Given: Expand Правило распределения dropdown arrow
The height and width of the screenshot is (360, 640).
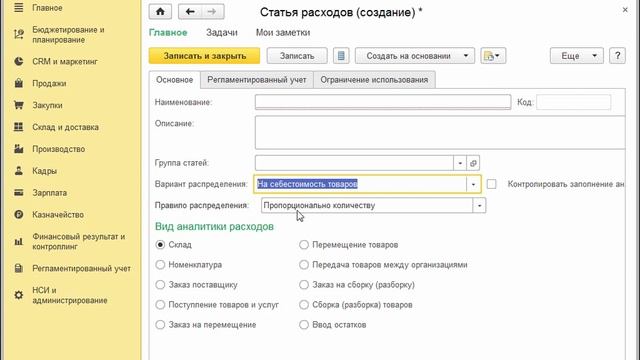Looking at the screenshot, I should point(479,206).
